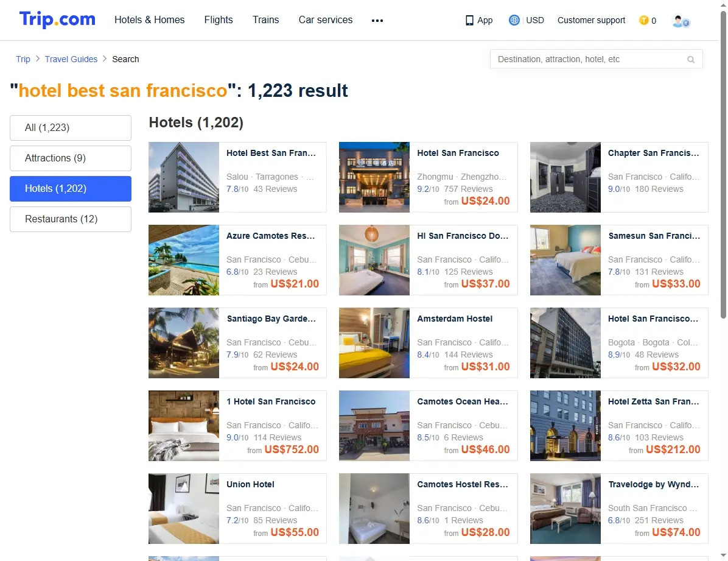Click Hotel Best San Fran... title
728x561 pixels.
[271, 153]
